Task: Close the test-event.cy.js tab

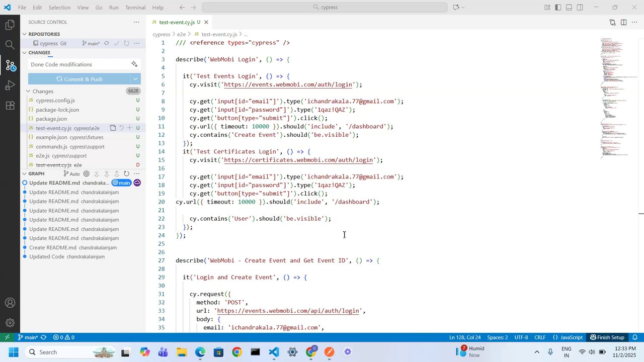Action: click(x=206, y=22)
